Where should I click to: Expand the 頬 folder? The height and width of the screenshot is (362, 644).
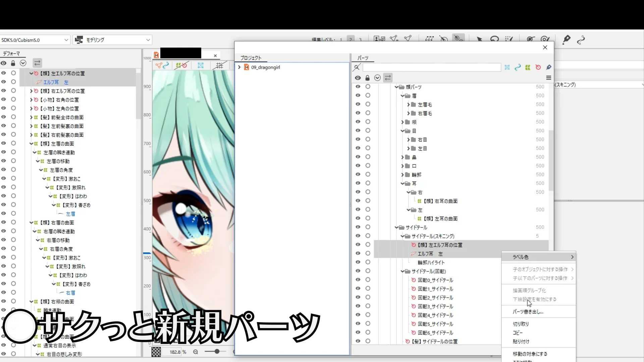click(402, 122)
